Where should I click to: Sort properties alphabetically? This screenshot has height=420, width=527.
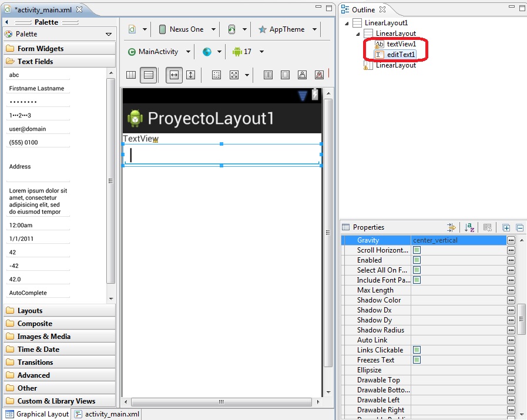(x=469, y=227)
